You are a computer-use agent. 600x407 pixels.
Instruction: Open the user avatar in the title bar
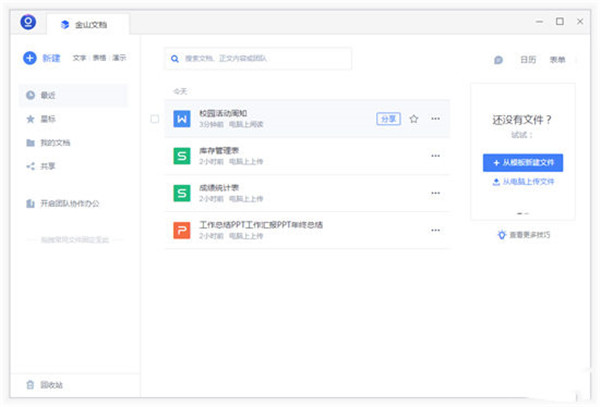pyautogui.click(x=28, y=22)
